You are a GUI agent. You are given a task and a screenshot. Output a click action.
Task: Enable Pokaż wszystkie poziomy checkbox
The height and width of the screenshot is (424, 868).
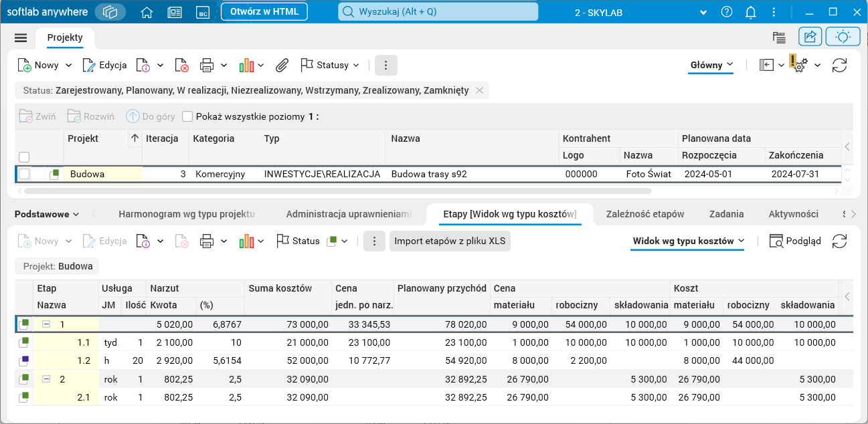pos(187,116)
